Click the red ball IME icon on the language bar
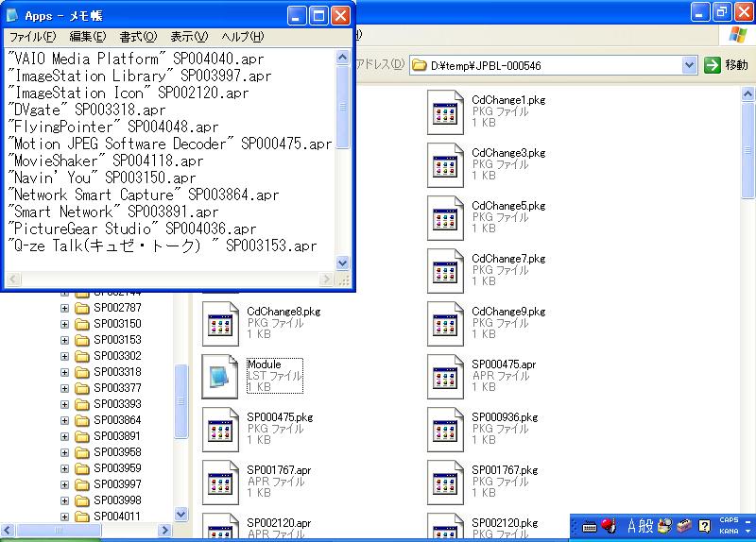 pyautogui.click(x=609, y=525)
